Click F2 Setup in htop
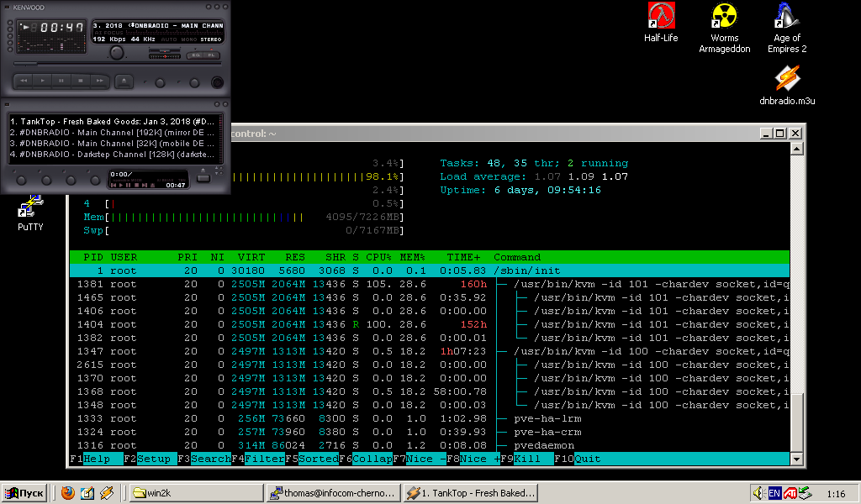The height and width of the screenshot is (504, 861). [x=151, y=459]
